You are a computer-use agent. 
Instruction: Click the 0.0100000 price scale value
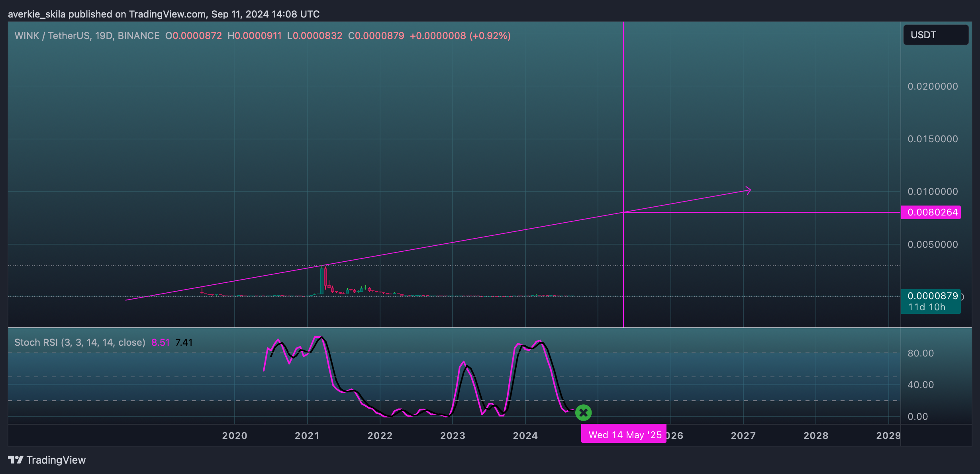(933, 192)
